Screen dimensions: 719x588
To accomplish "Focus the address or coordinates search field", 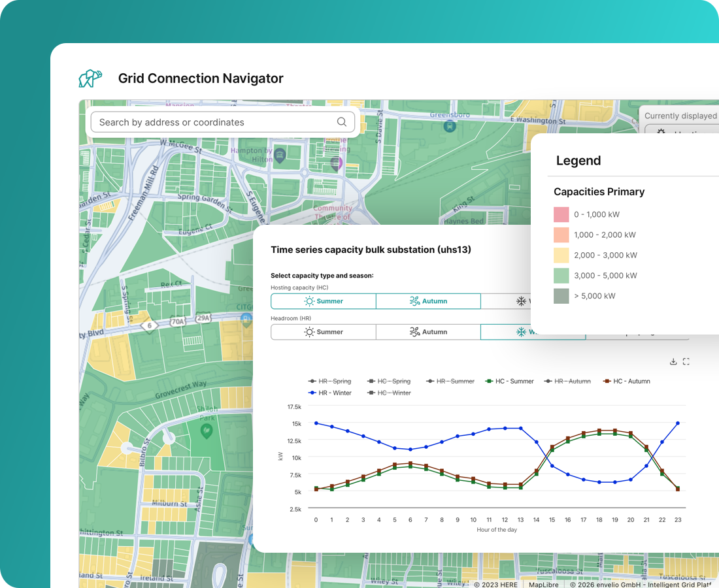I will point(223,122).
